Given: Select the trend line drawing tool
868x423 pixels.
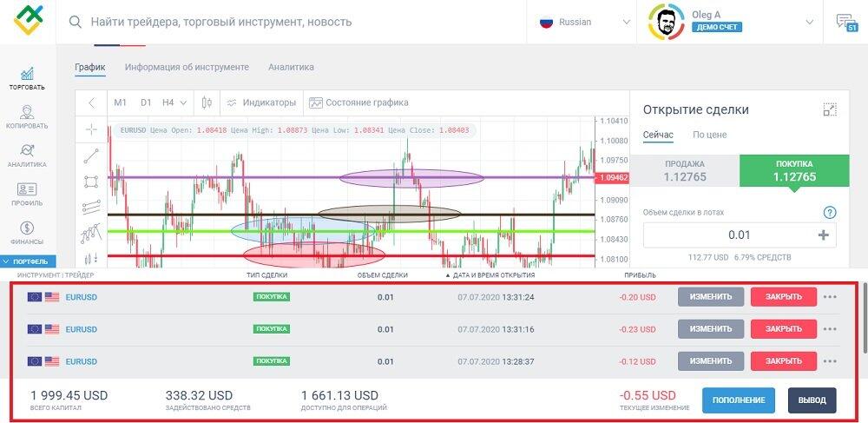Looking at the screenshot, I should coord(91,156).
